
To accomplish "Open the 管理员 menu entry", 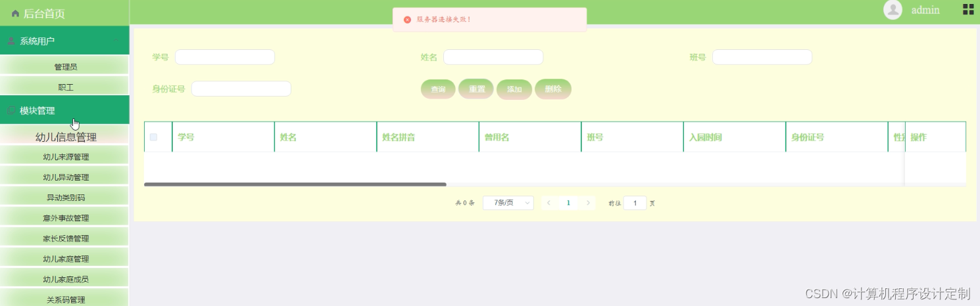I will tap(64, 66).
